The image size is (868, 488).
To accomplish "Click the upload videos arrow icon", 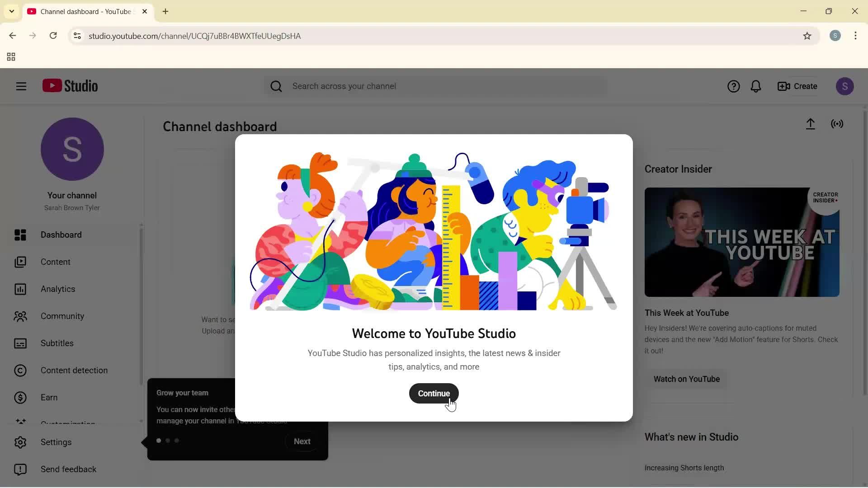I will click(x=810, y=124).
